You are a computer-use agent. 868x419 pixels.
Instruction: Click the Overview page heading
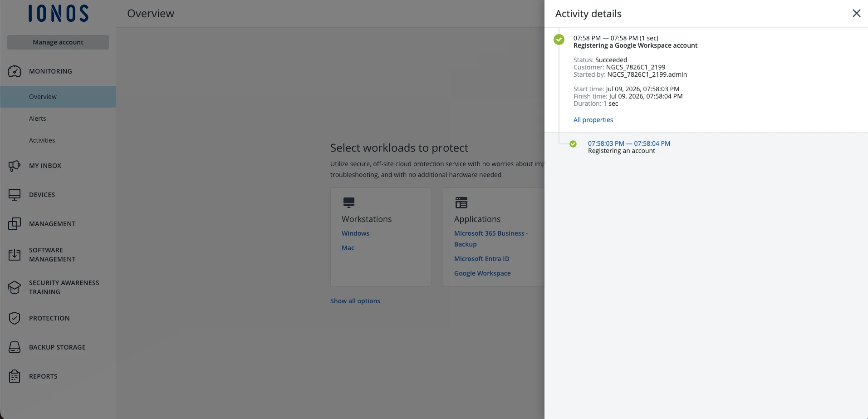151,14
